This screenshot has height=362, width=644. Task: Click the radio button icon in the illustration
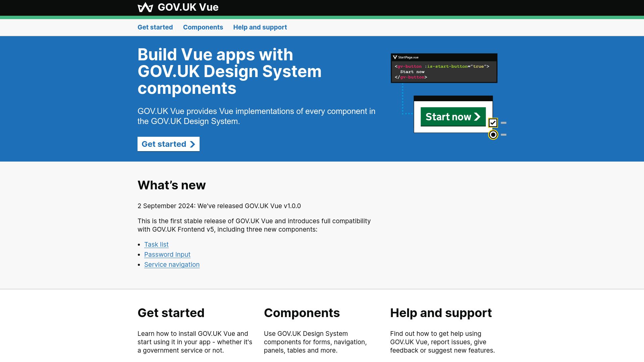pos(493,135)
